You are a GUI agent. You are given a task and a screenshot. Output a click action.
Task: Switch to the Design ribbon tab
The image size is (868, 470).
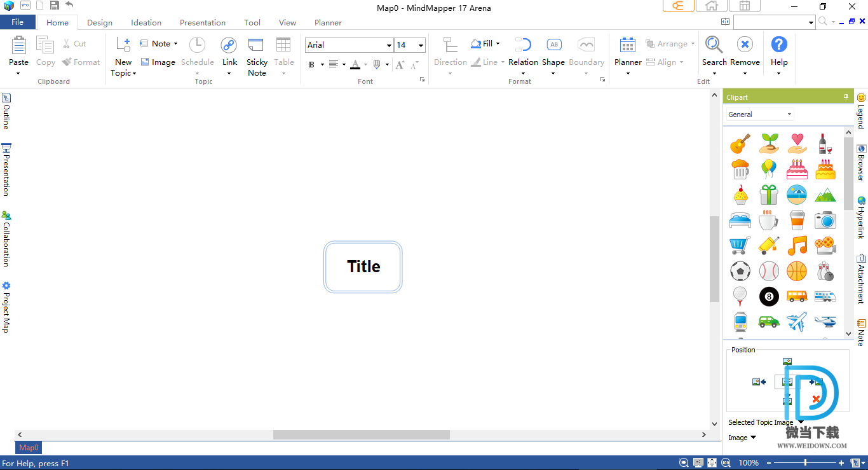[x=100, y=22]
